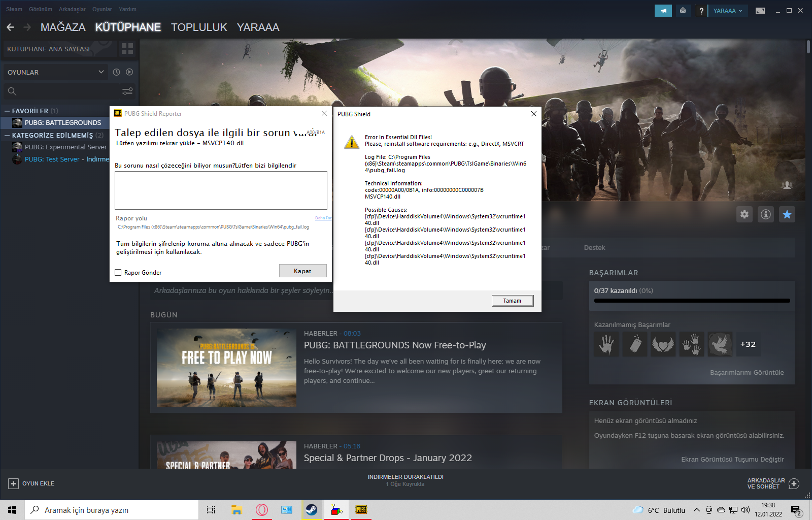Go back with the Steam back arrow
This screenshot has width=812, height=520.
11,27
